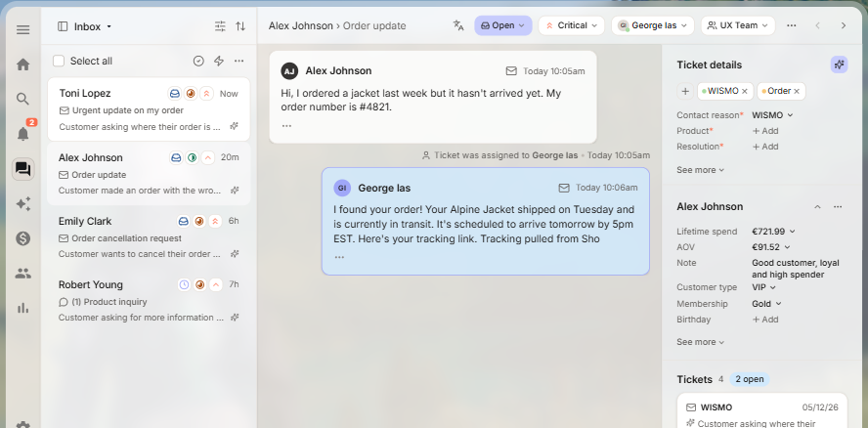Open the AOV value dropdown
Viewport: 868px width, 428px height.
pos(771,247)
